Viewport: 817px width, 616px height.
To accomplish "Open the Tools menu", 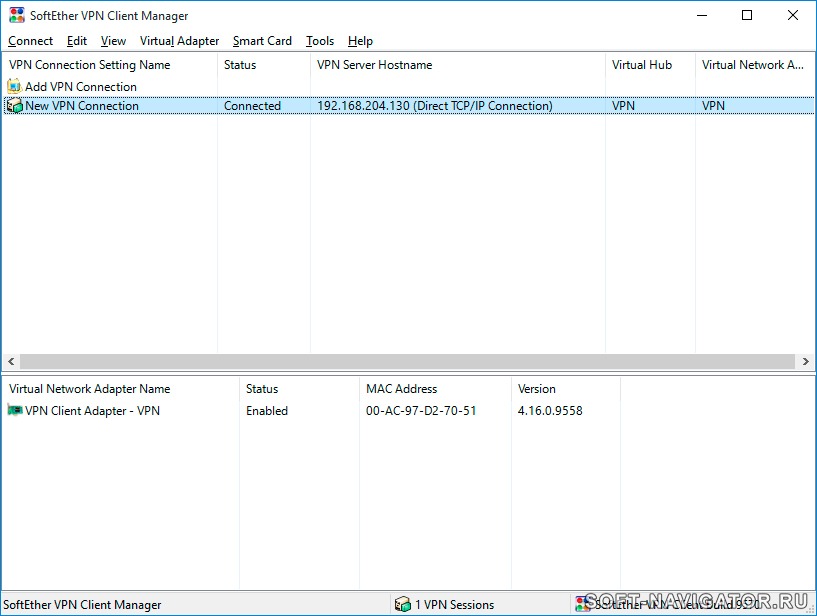I will point(319,41).
